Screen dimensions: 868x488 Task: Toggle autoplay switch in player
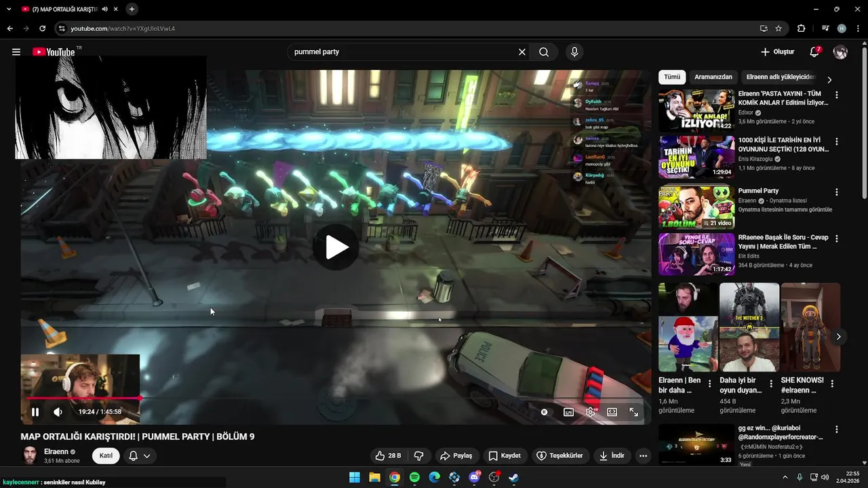(544, 411)
